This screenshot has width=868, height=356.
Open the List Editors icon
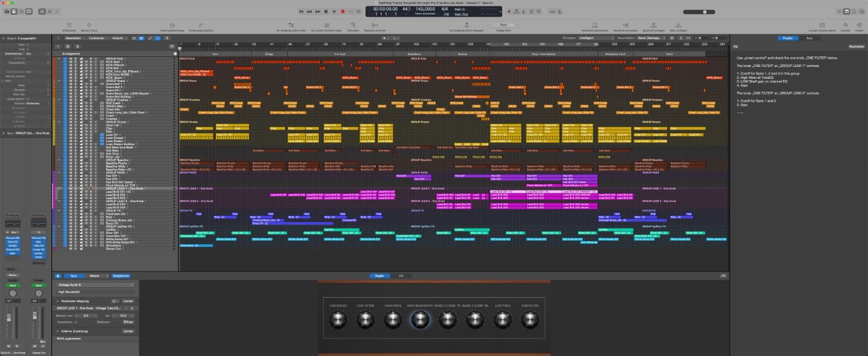(839, 11)
